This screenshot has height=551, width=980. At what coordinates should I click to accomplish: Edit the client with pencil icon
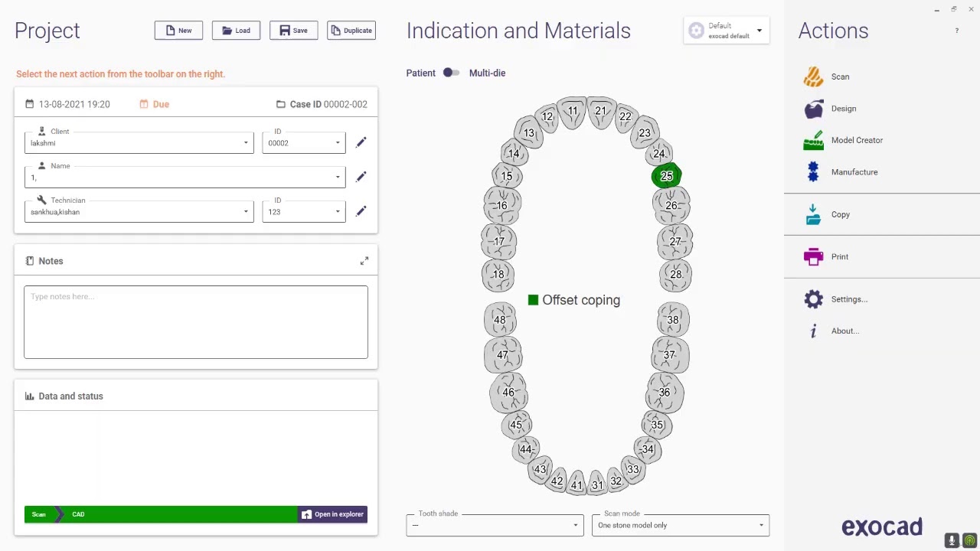pos(361,142)
